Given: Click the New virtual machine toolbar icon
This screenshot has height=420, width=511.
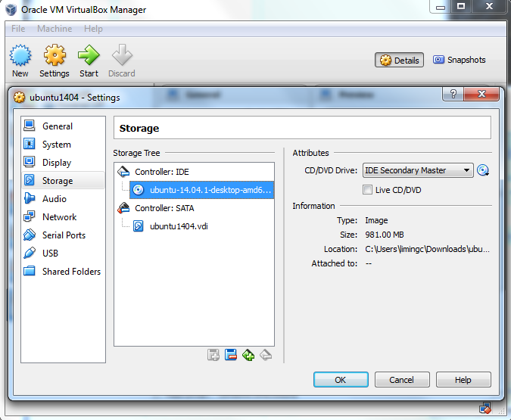Looking at the screenshot, I should click(20, 55).
